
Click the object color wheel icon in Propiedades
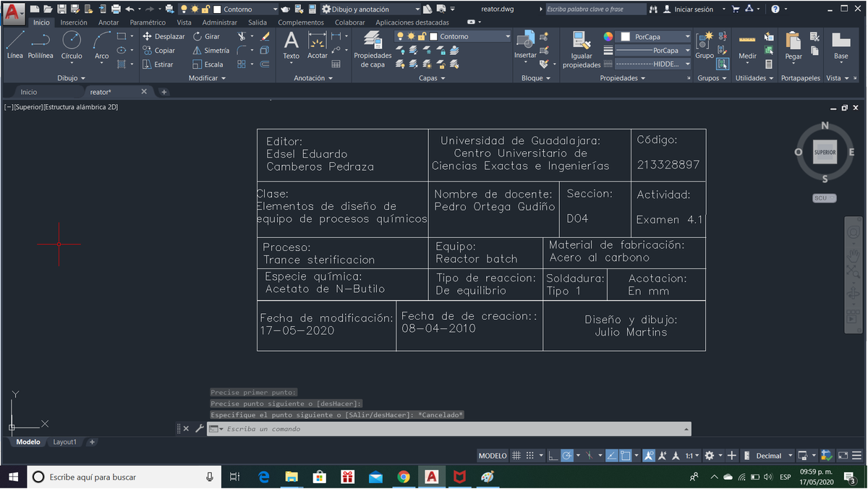[608, 36]
